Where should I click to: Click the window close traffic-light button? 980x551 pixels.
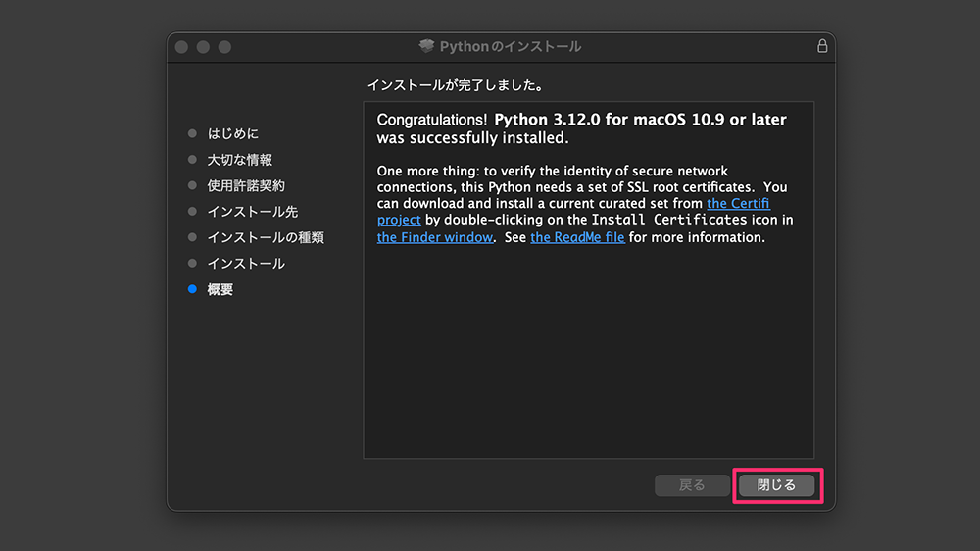[x=182, y=47]
